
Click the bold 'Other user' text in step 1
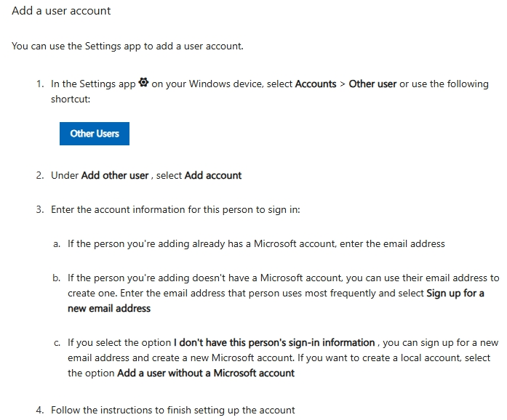coord(372,84)
